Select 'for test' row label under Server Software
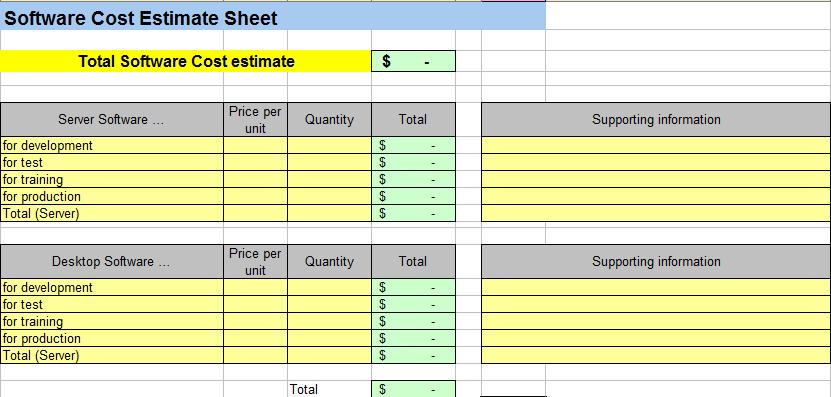This screenshot has height=397, width=831. [x=112, y=162]
